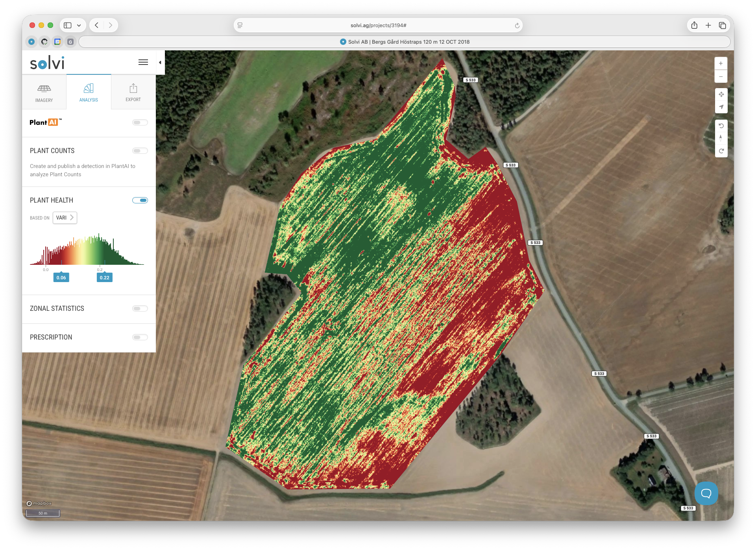This screenshot has height=550, width=756.
Task: Click the 0.22 histogram threshold handle
Action: 104,277
